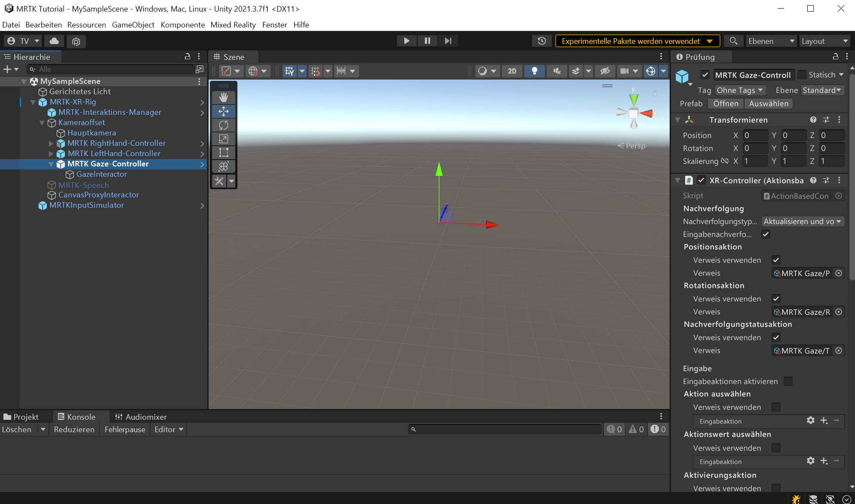Select the Scale tool
The image size is (855, 504).
coord(223,139)
